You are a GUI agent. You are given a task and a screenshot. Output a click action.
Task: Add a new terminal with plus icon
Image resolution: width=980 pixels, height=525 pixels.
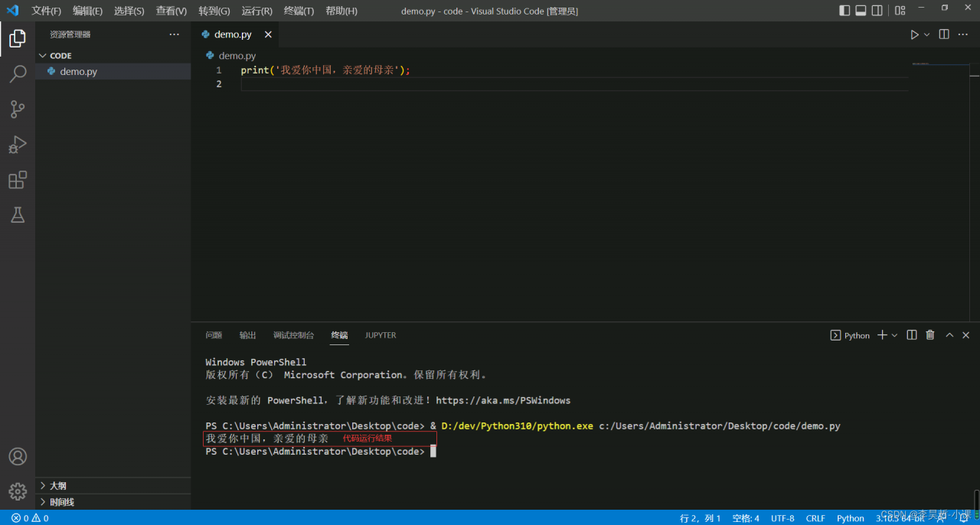[x=882, y=335]
